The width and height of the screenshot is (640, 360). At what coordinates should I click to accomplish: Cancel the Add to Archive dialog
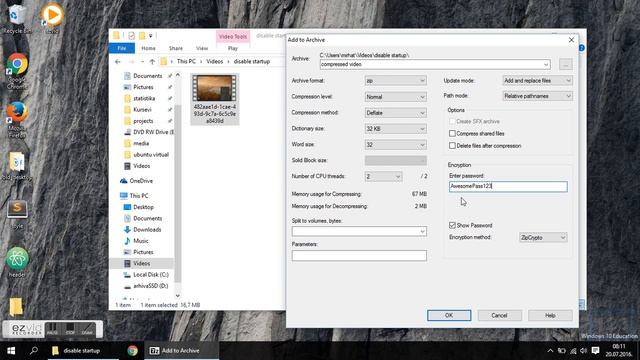(499, 315)
